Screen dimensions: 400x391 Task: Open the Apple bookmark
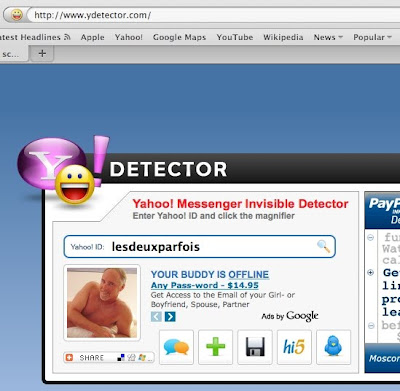click(92, 37)
